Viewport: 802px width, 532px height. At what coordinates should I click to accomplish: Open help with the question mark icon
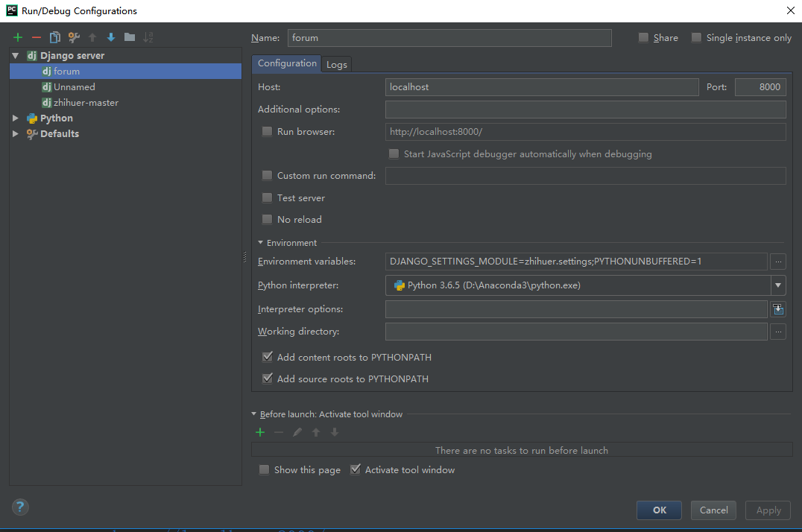tap(20, 507)
